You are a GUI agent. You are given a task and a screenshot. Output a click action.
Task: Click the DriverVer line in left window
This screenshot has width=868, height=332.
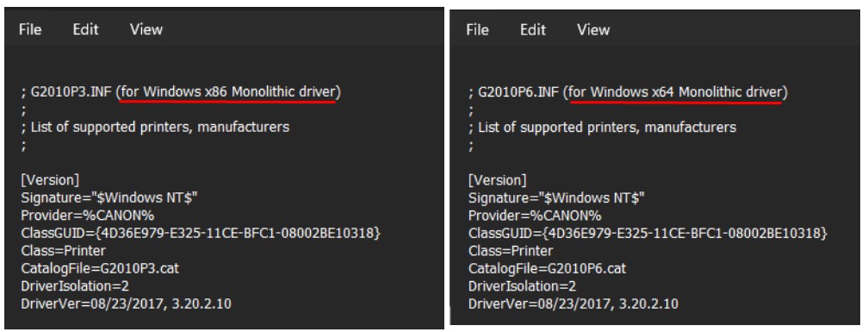[x=127, y=304]
